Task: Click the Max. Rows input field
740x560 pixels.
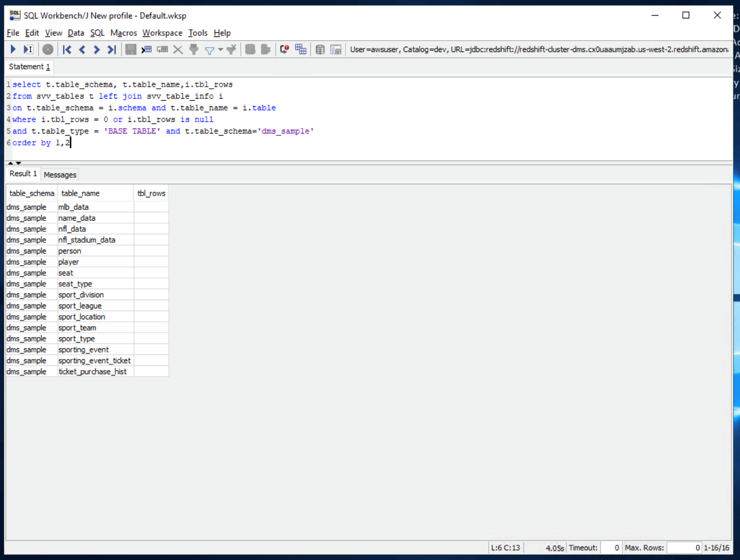Action: point(684,548)
